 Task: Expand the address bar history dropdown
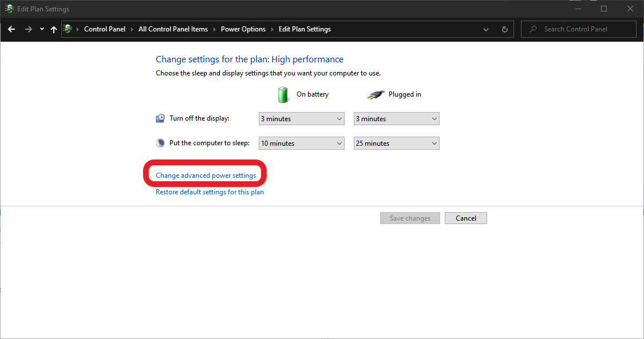click(486, 29)
